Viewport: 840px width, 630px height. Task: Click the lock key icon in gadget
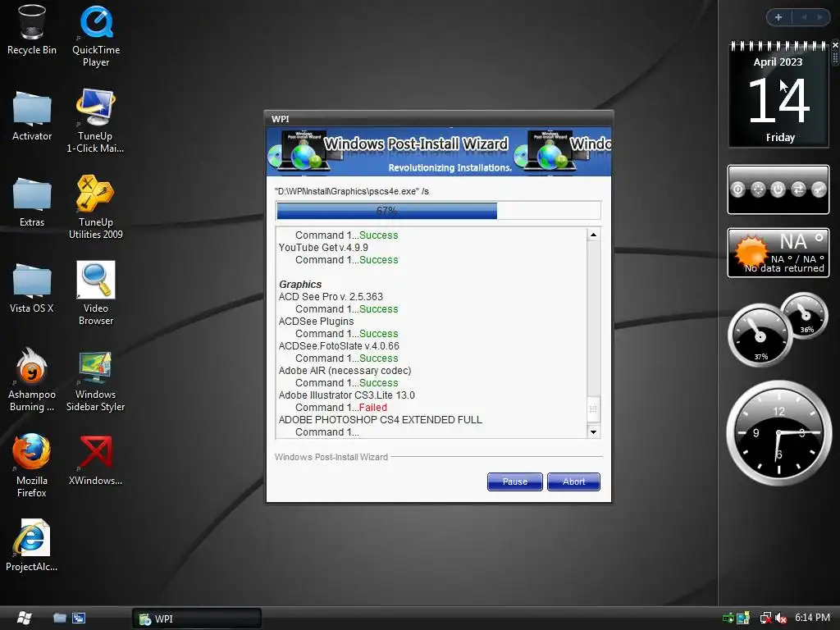[819, 189]
